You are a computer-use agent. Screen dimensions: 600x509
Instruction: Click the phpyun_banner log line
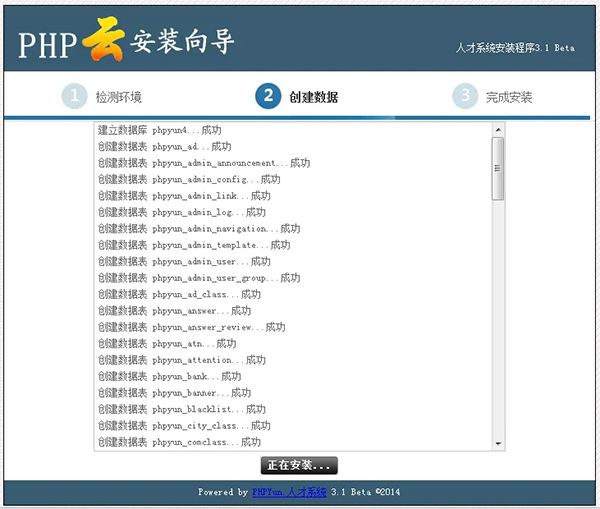tap(174, 393)
